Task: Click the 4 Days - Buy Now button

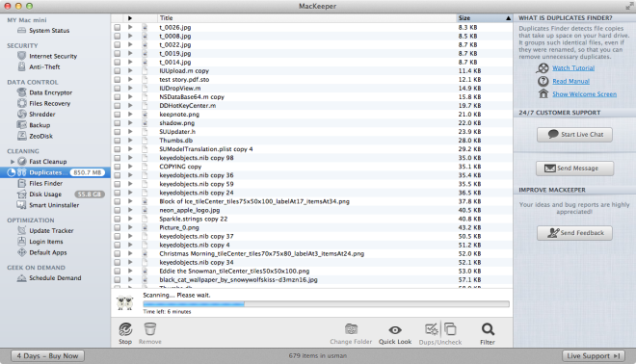Action: coord(47,356)
